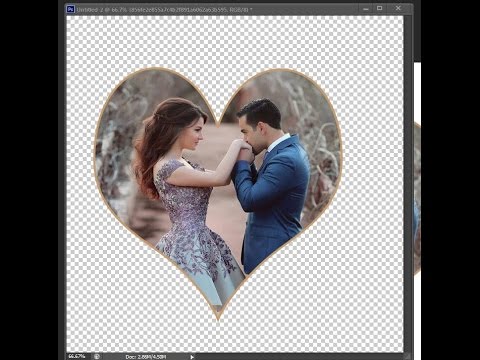
Task: Click the small status bar icon beside the zoom field
Action: click(x=97, y=356)
